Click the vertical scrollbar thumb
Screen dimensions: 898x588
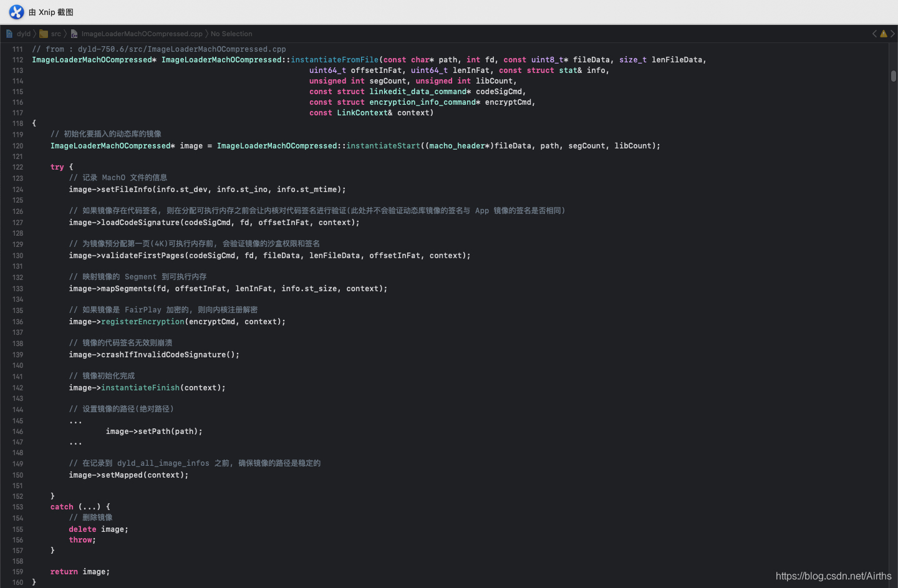tap(893, 76)
